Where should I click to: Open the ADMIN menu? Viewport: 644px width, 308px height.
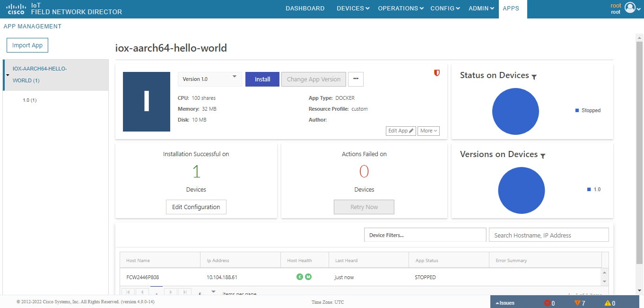(x=481, y=9)
